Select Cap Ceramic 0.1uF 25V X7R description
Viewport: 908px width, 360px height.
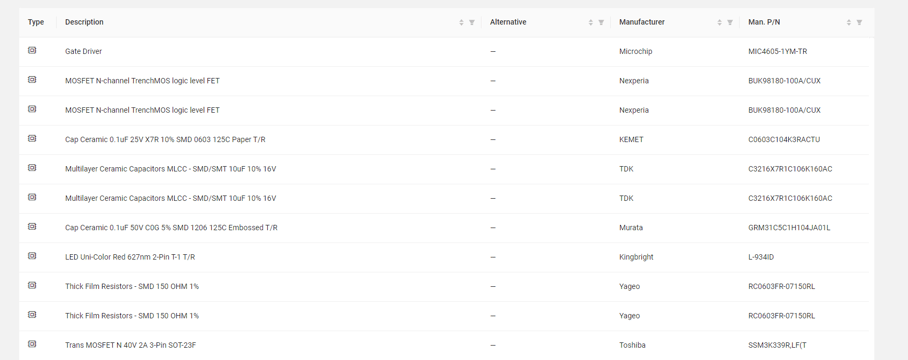[x=165, y=139]
